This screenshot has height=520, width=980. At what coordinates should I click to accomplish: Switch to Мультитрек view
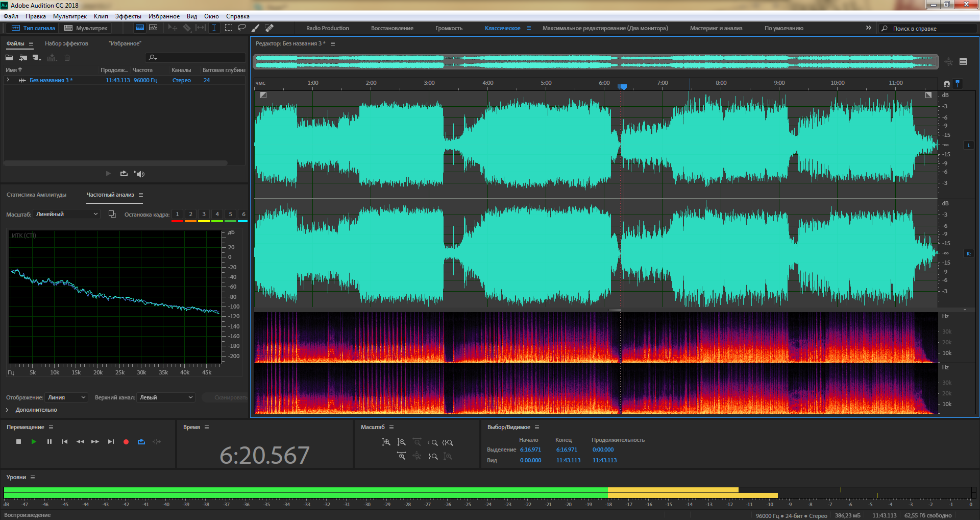86,28
